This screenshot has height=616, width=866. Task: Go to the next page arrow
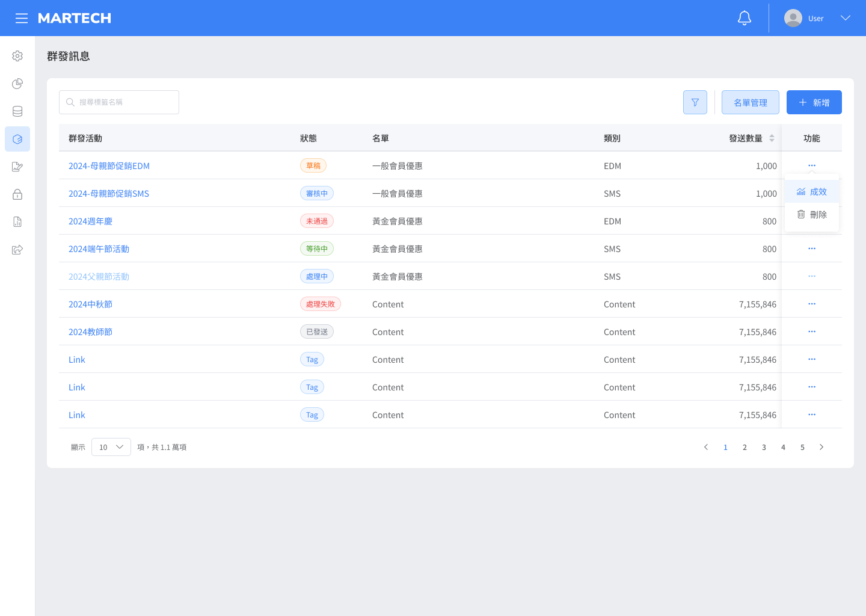[821, 447]
